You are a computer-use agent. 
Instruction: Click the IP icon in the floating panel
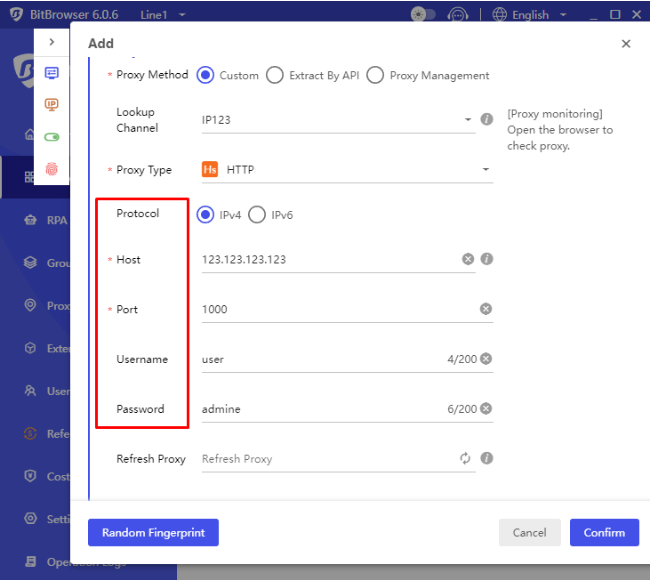(x=52, y=104)
